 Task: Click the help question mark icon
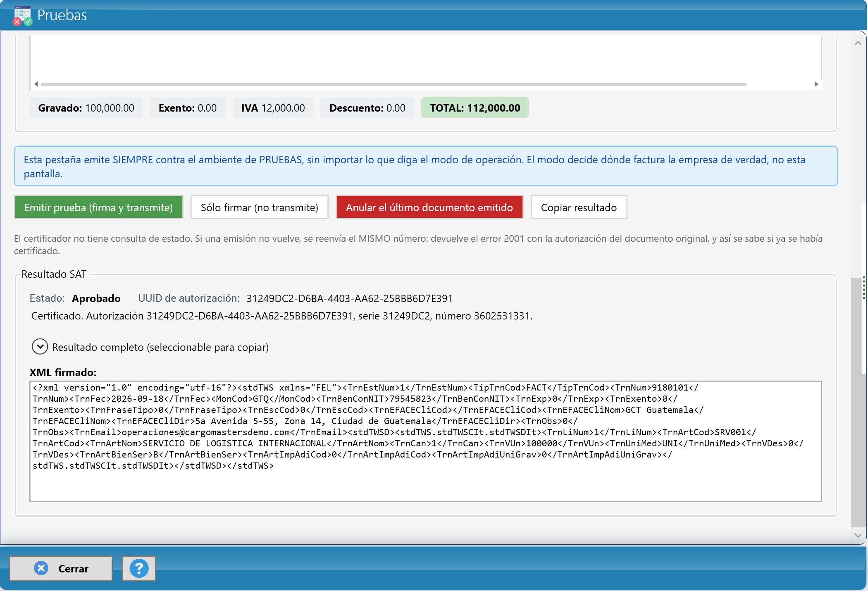pos(139,568)
